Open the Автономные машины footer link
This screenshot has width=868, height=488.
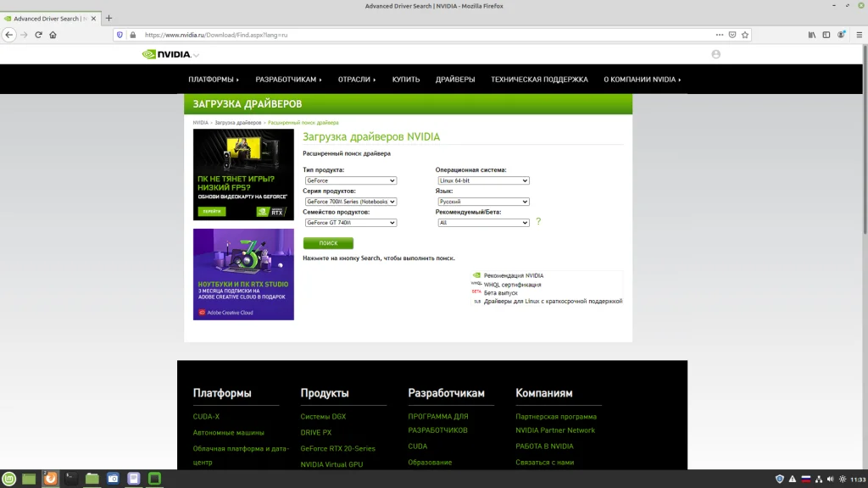pos(229,433)
